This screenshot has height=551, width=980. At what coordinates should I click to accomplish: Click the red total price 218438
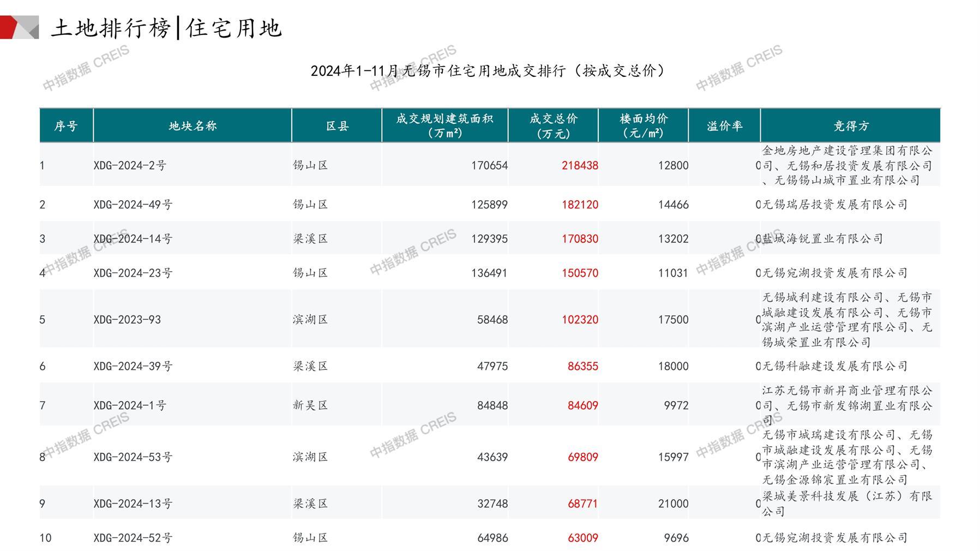(x=580, y=165)
